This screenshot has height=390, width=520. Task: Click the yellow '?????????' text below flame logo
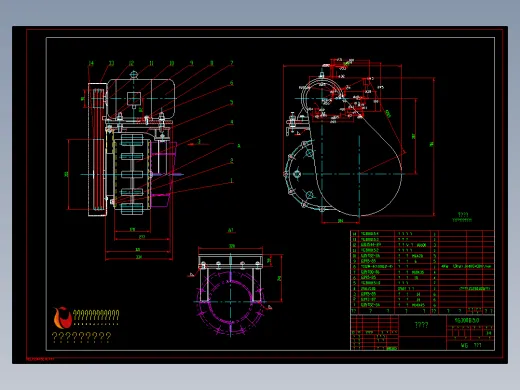81,337
